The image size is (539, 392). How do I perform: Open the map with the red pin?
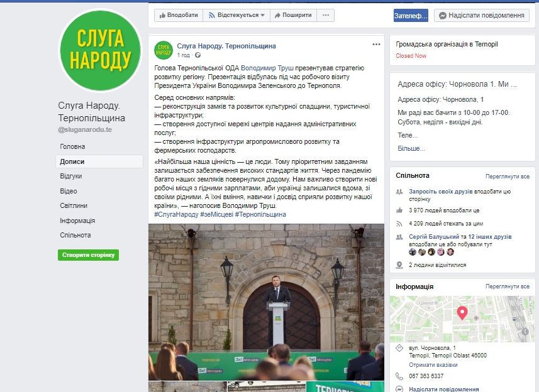[462, 319]
